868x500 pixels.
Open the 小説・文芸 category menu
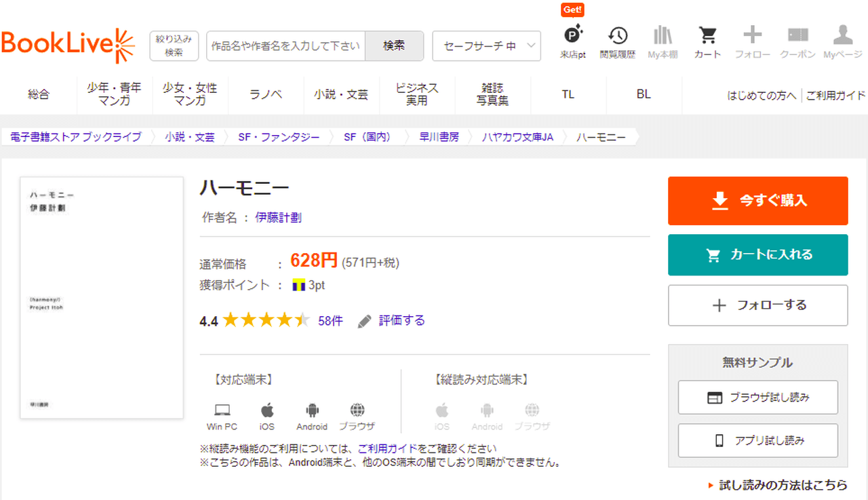click(x=341, y=94)
